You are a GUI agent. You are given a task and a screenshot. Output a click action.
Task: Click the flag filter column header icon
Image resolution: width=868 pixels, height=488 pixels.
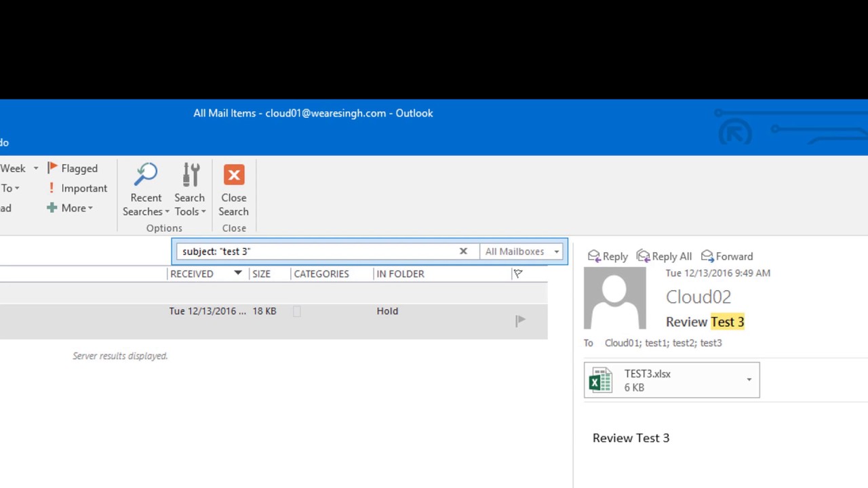tap(518, 274)
